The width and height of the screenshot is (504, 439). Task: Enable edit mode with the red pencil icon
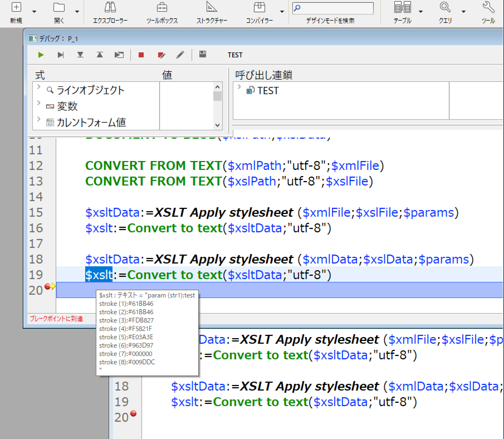tap(161, 55)
